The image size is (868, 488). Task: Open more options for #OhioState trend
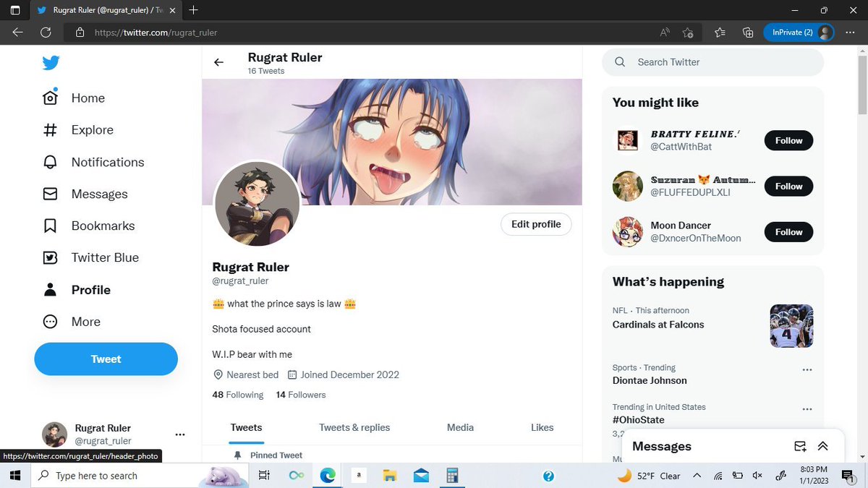807,409
